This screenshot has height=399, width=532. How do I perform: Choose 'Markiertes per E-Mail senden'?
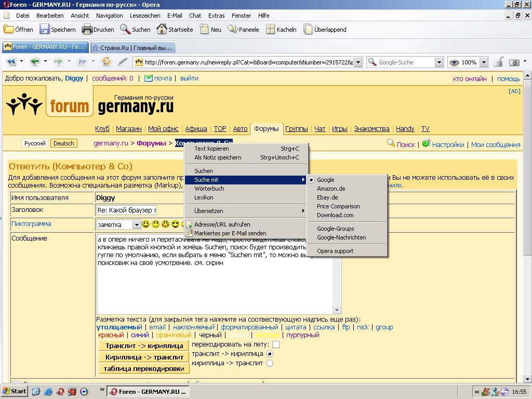point(246,233)
